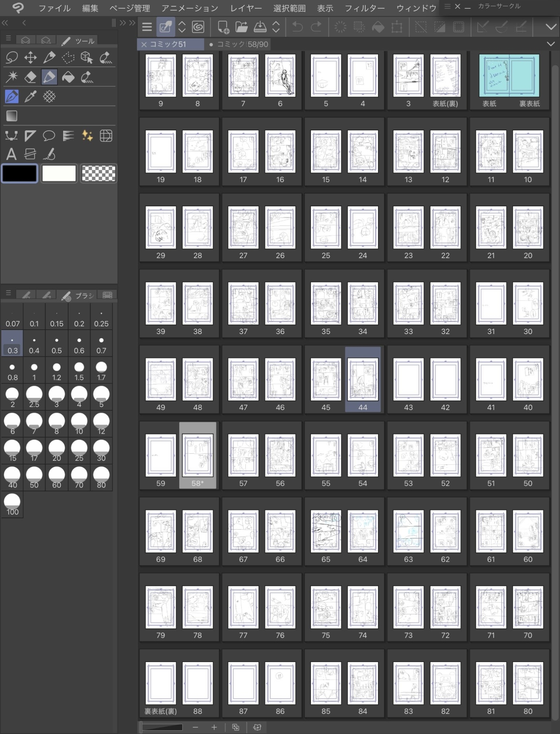This screenshot has width=560, height=734.
Task: Open the canvas tab list chevron
Action: pos(550,44)
